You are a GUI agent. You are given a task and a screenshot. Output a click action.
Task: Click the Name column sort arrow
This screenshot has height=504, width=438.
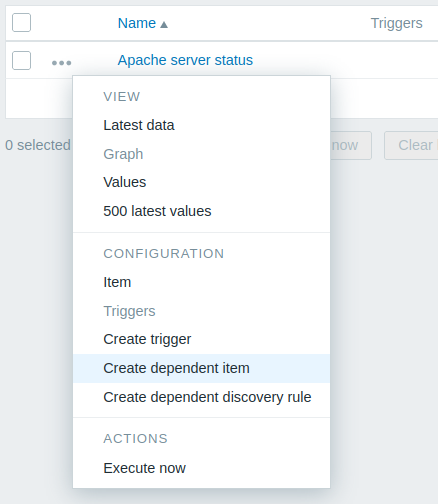(164, 25)
